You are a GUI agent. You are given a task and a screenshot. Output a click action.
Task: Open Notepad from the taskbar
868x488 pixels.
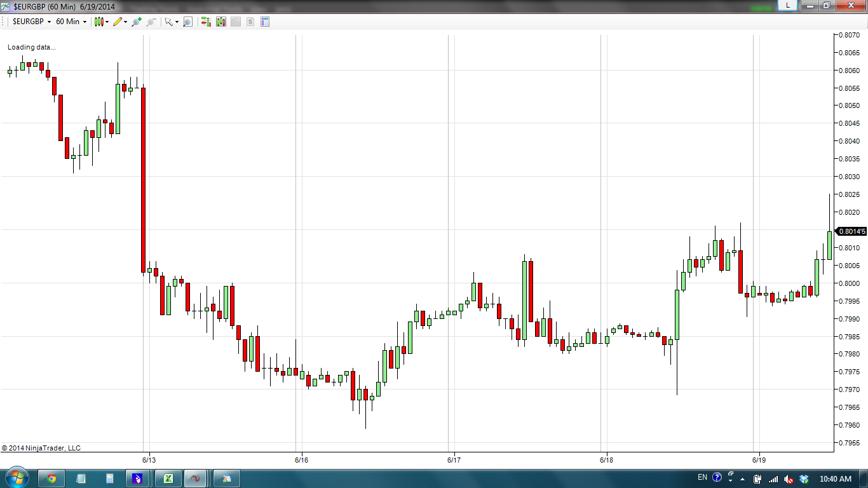[x=81, y=478]
